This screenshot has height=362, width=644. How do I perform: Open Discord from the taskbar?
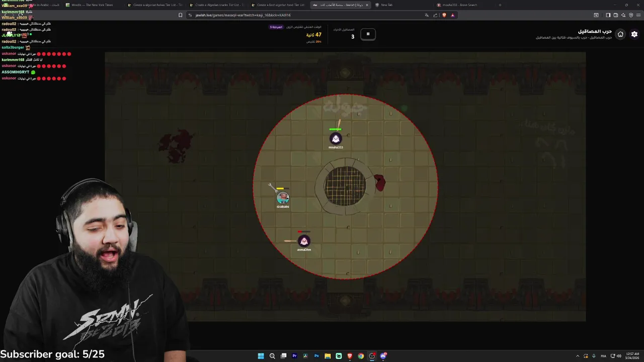tap(383, 356)
